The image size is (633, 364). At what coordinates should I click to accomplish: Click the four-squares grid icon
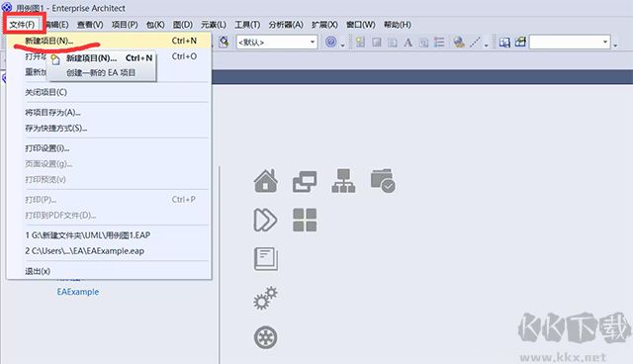305,220
